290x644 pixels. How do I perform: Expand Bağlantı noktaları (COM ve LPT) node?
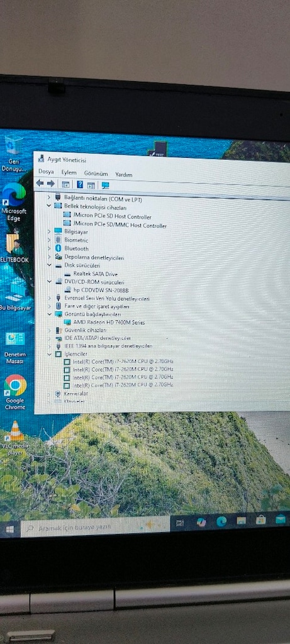[49, 197]
